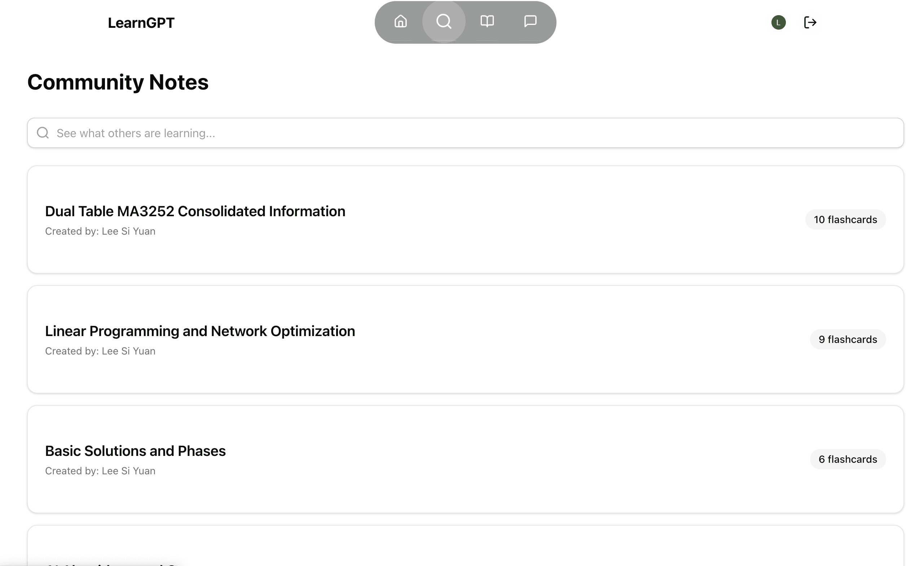Click author line under Linear Programming note
The height and width of the screenshot is (566, 924).
coord(100,351)
